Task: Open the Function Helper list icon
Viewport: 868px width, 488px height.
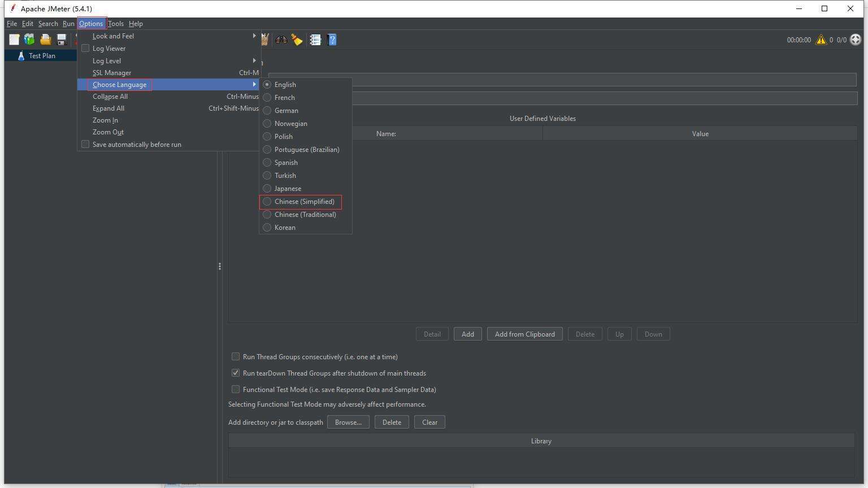Action: tap(315, 40)
